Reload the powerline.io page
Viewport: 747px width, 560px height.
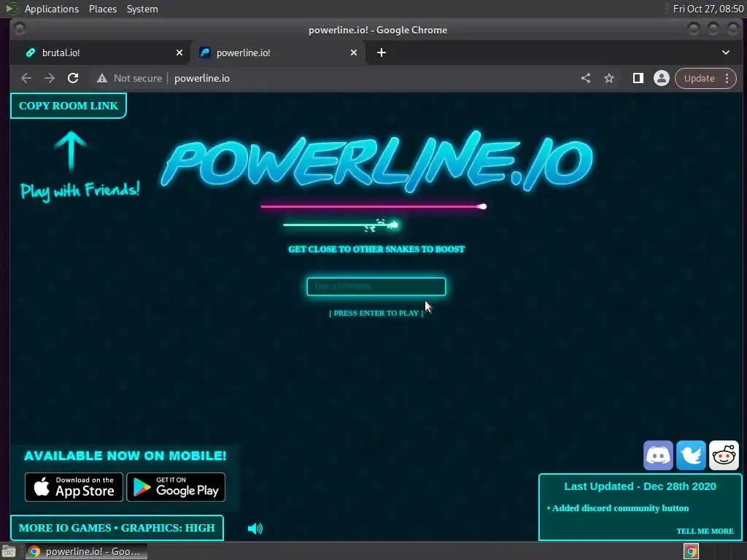click(x=73, y=78)
